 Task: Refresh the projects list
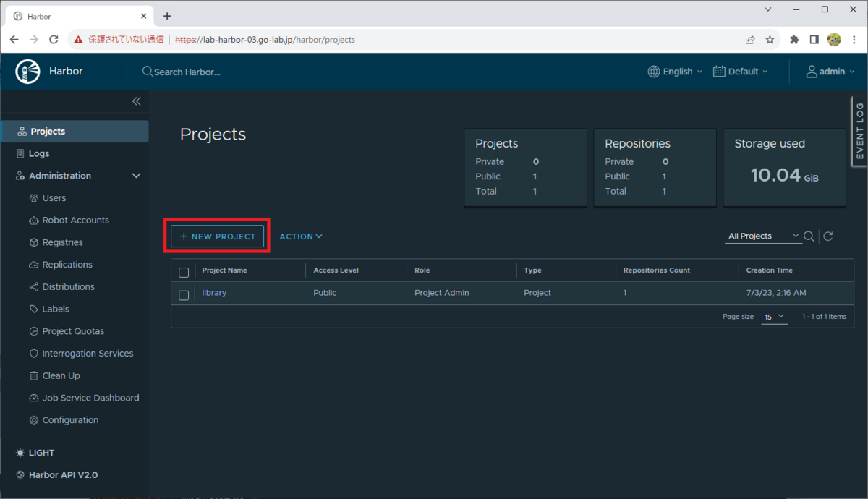click(829, 236)
